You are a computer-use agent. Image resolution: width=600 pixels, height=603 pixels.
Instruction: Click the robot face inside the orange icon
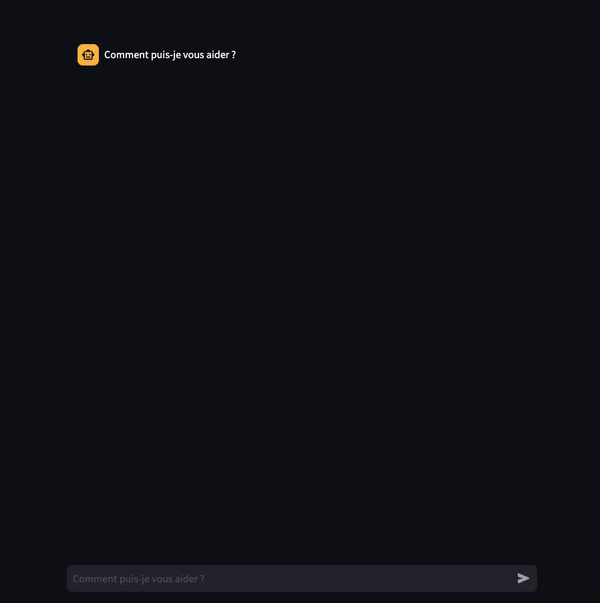(x=88, y=55)
